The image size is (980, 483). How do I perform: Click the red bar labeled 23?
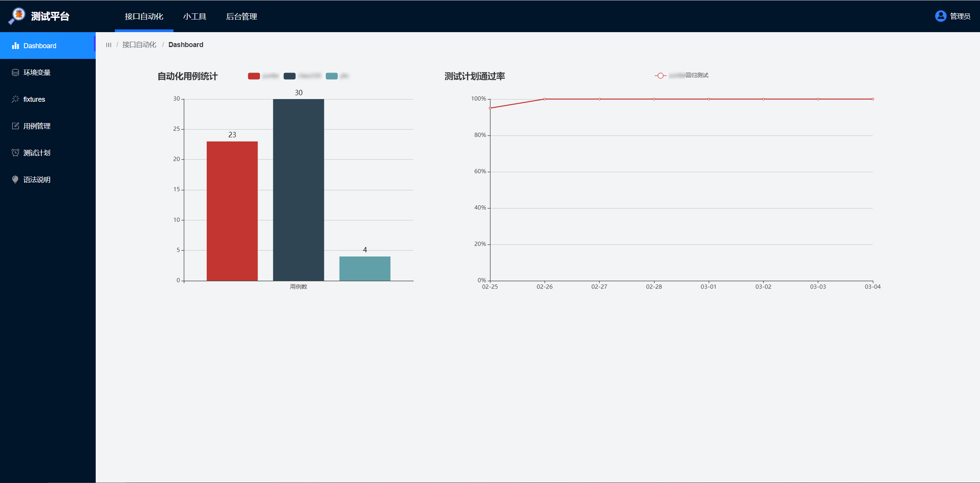[232, 211]
